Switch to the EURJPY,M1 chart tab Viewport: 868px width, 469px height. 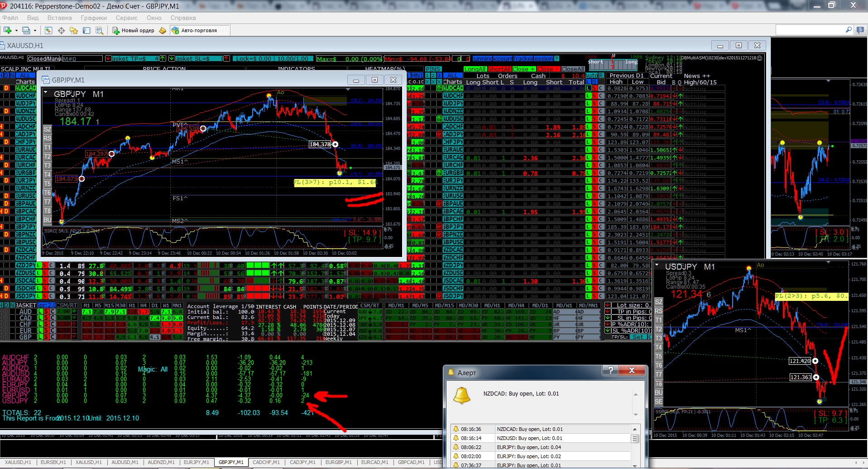(196, 462)
